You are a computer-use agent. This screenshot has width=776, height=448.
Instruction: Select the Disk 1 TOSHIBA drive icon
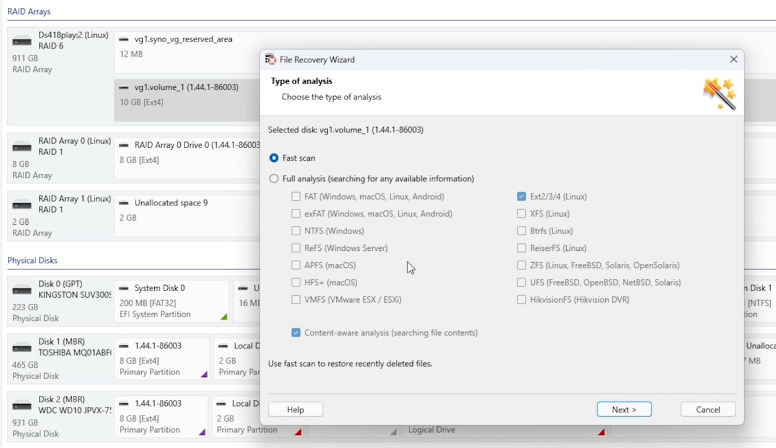tap(22, 348)
